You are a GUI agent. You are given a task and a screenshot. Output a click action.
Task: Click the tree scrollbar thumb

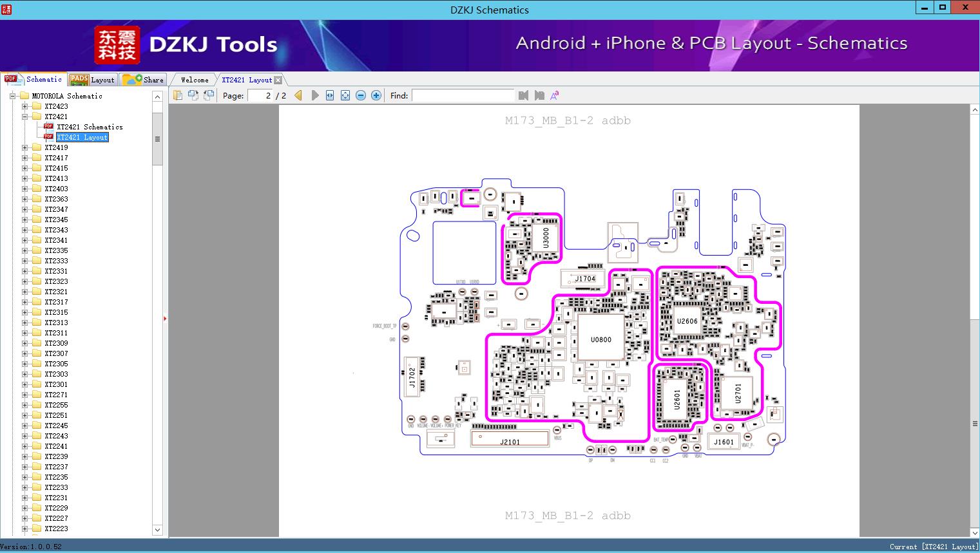coord(157,139)
